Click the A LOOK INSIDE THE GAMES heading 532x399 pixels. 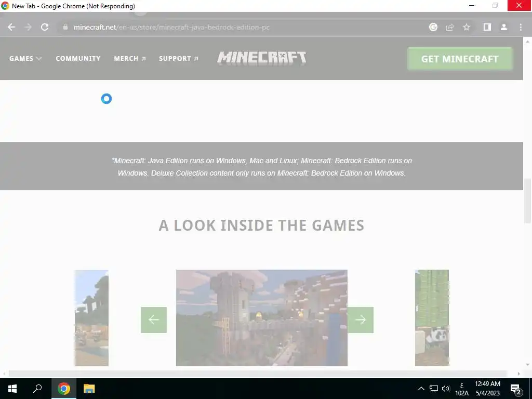[262, 225]
